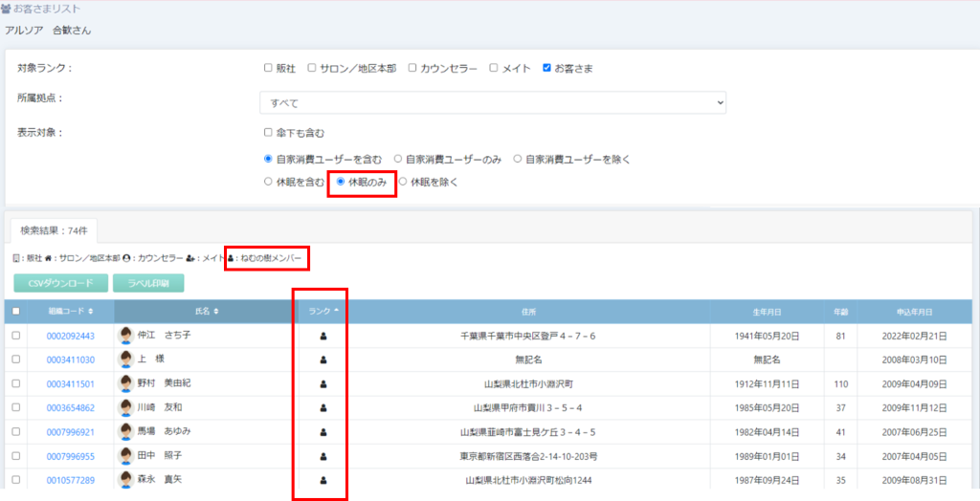Click avatar icon beside 川崎 友和

pos(125,407)
